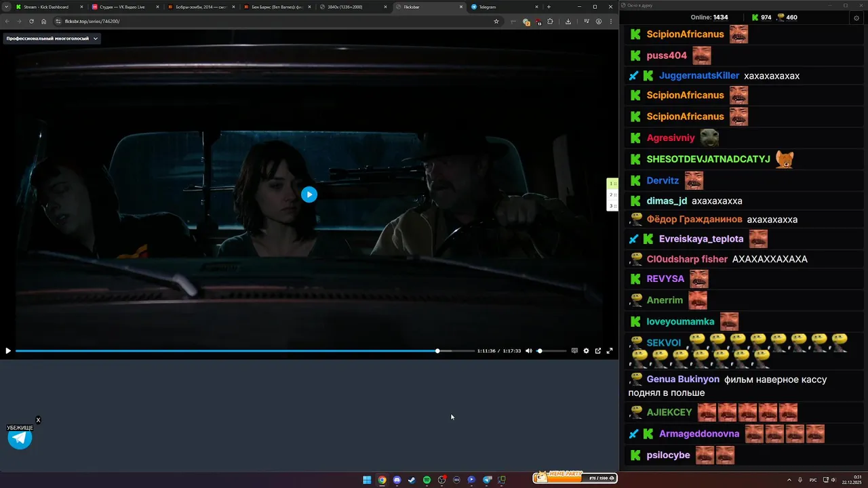Image resolution: width=868 pixels, height=488 pixels.
Task: Go forward in browser history
Action: (19, 21)
